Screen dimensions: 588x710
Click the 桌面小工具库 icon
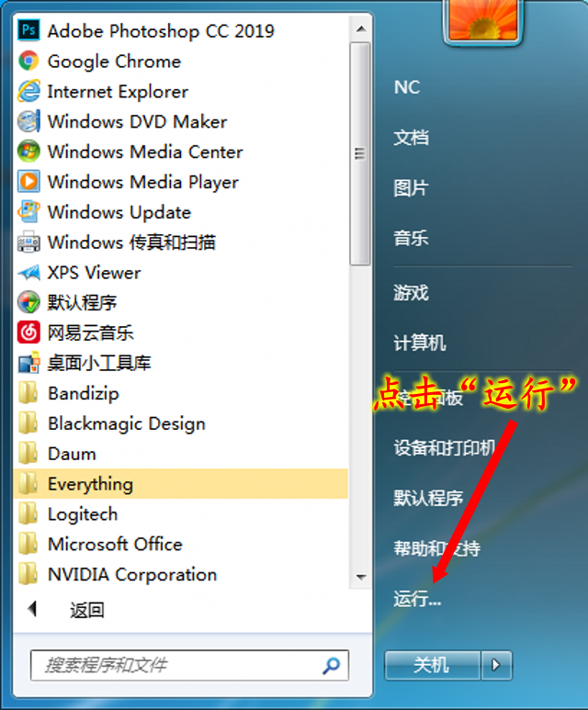click(x=28, y=363)
